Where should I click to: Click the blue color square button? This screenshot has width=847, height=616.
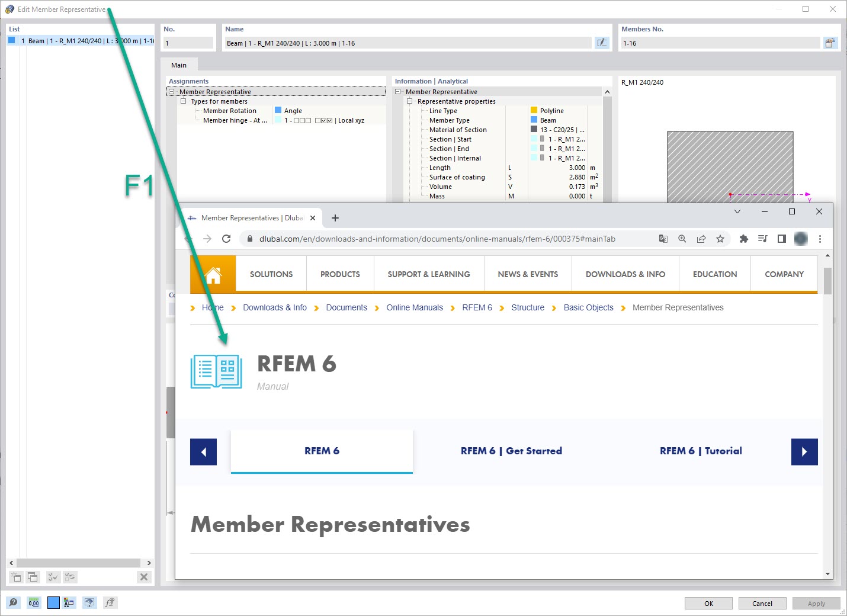53,602
